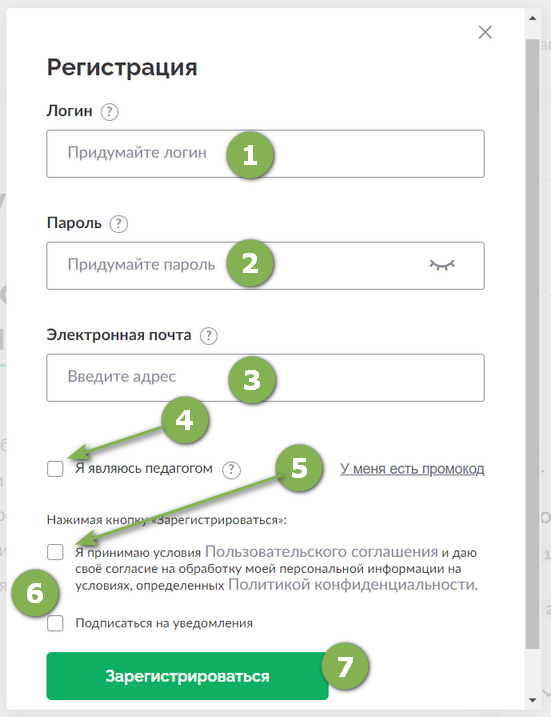Open the Политикой конфиденциальности link
Screen dimensions: 551x717
pyautogui.click(x=351, y=584)
